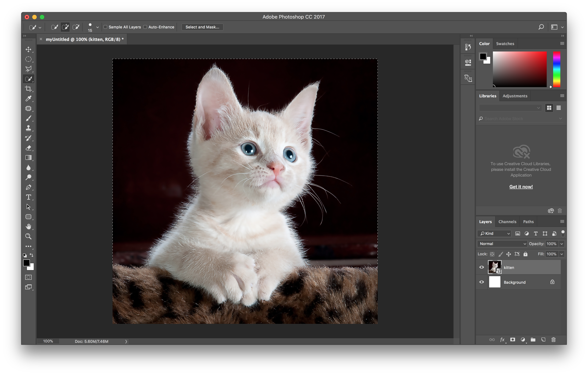This screenshot has height=375, width=588.
Task: Select the Zoom tool
Action: point(29,236)
